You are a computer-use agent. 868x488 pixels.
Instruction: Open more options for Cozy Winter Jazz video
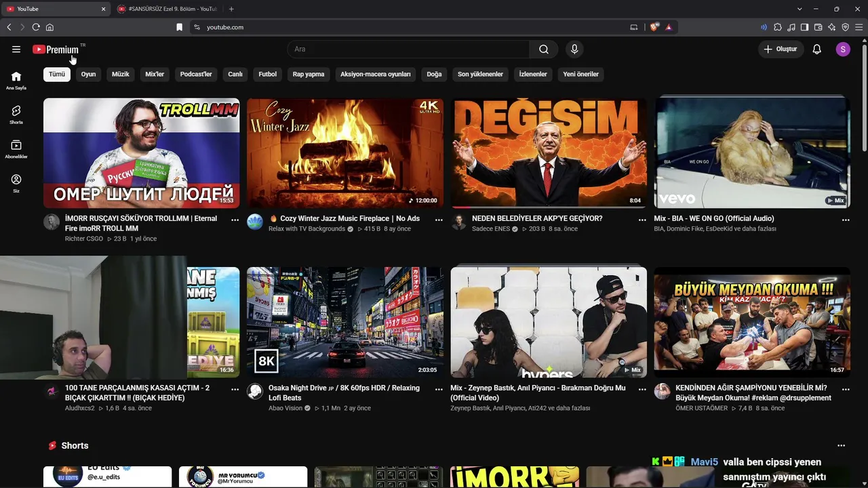pyautogui.click(x=439, y=220)
